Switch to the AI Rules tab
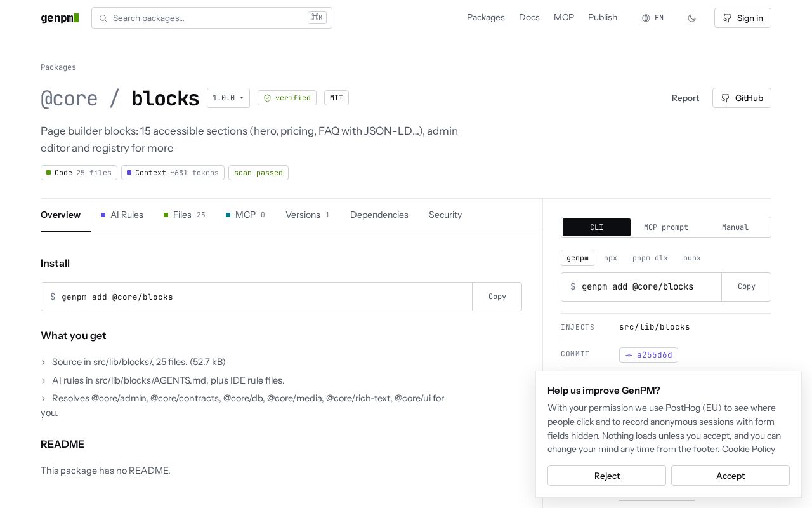The width and height of the screenshot is (812, 508). coord(122,215)
